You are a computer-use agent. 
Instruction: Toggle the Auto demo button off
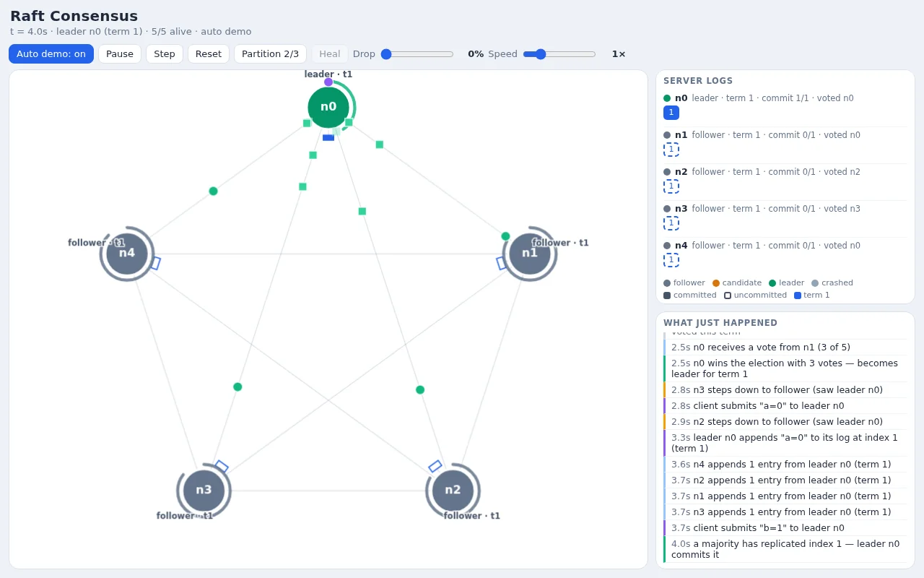click(x=51, y=54)
